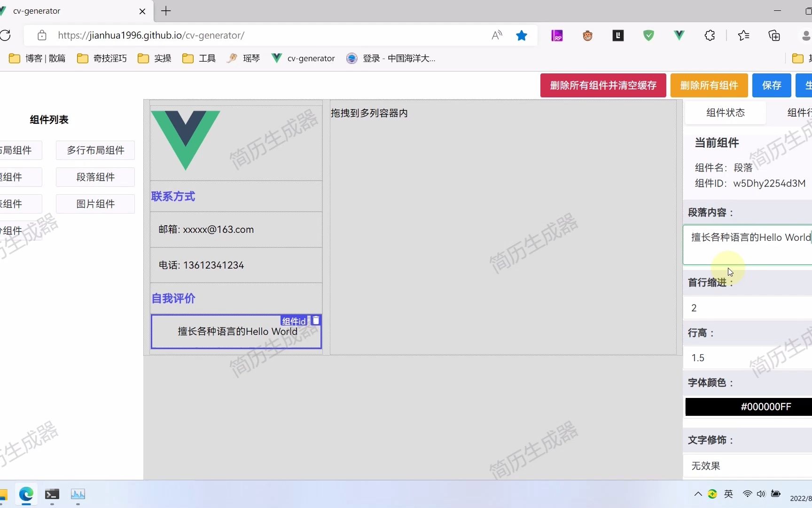The width and height of the screenshot is (812, 508).
Task: Open the green shield extension icon
Action: pyautogui.click(x=648, y=35)
